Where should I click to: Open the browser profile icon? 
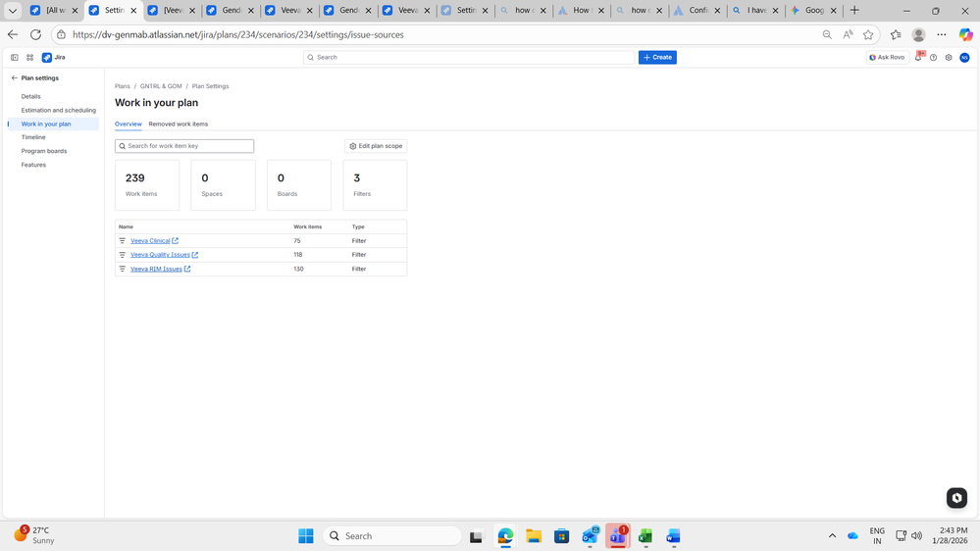(x=918, y=35)
